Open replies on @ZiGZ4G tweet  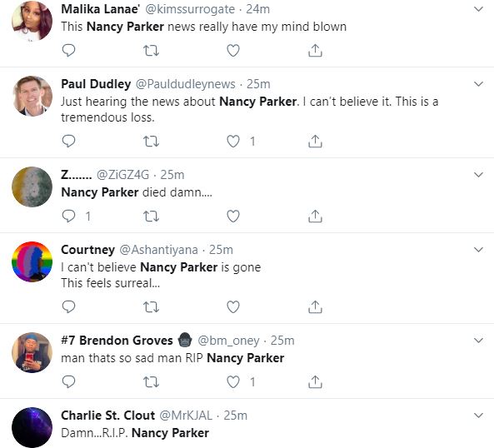point(68,217)
